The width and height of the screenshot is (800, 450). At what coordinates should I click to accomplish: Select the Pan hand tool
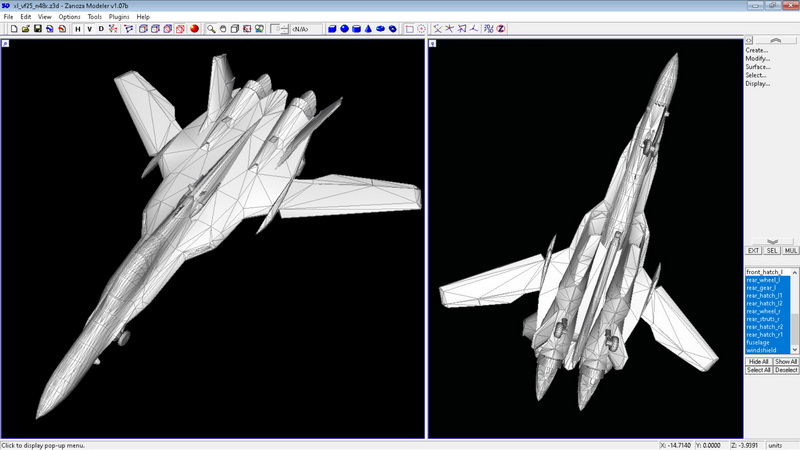224,29
